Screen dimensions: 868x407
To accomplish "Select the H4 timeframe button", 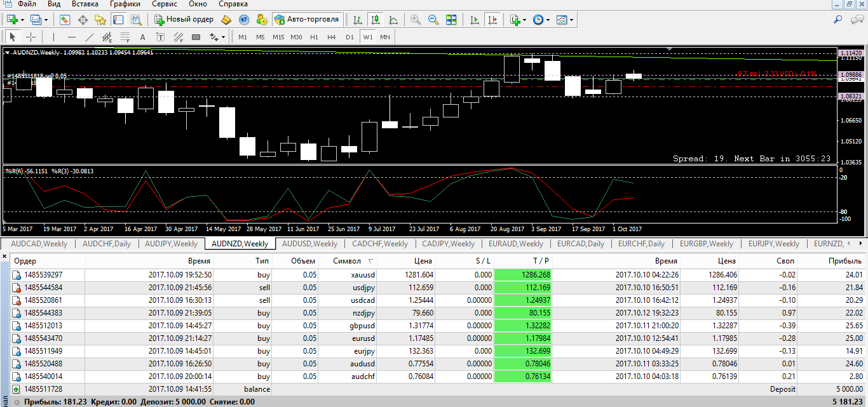I will [x=332, y=37].
